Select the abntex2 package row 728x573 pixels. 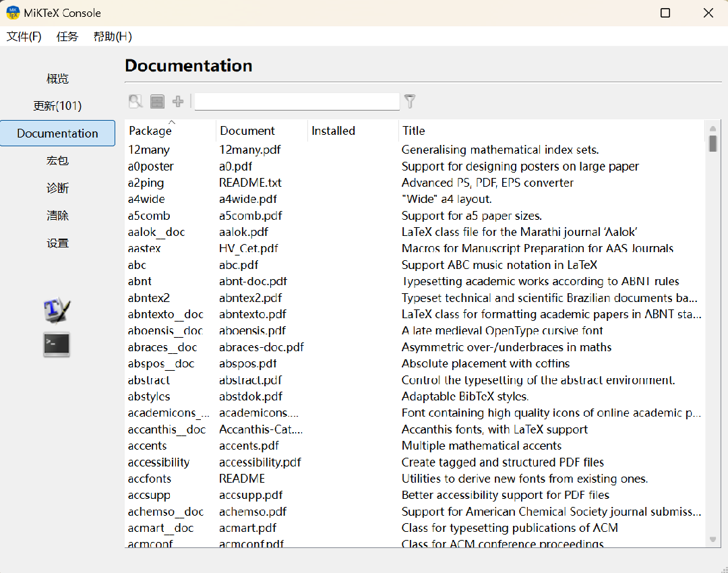coord(149,298)
